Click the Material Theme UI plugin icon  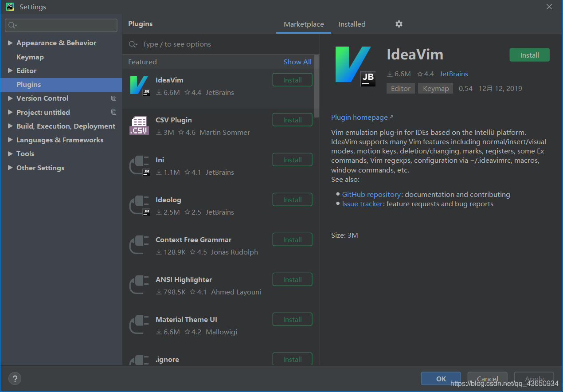[139, 325]
